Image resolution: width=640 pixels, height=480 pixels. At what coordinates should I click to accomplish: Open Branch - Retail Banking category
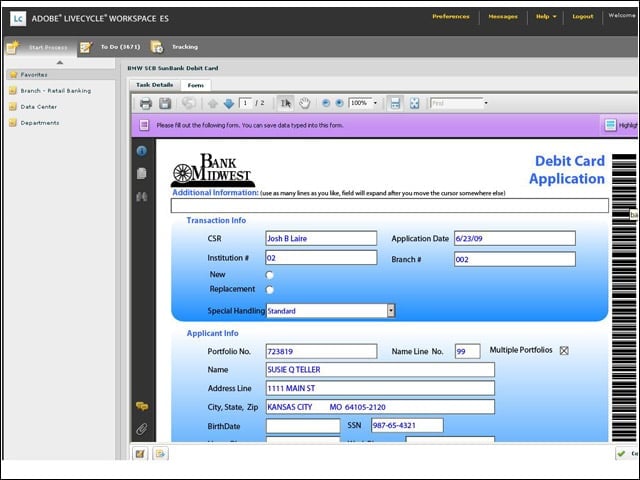coord(50,91)
